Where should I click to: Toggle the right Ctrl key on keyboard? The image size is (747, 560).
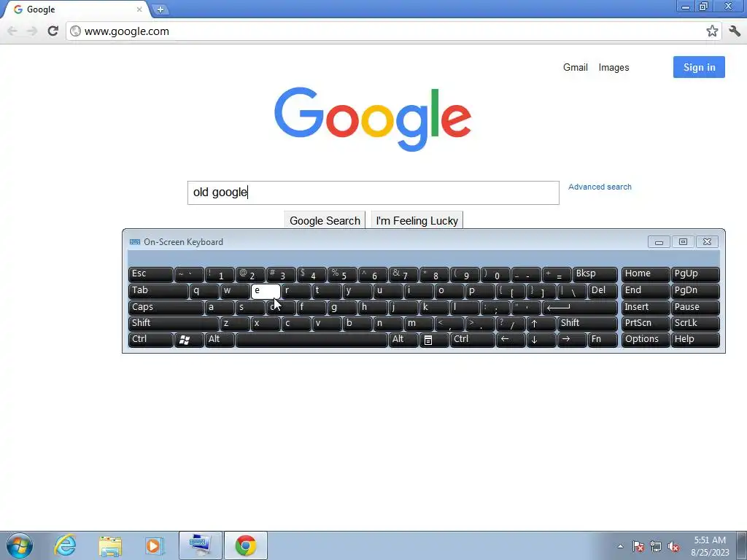(472, 340)
